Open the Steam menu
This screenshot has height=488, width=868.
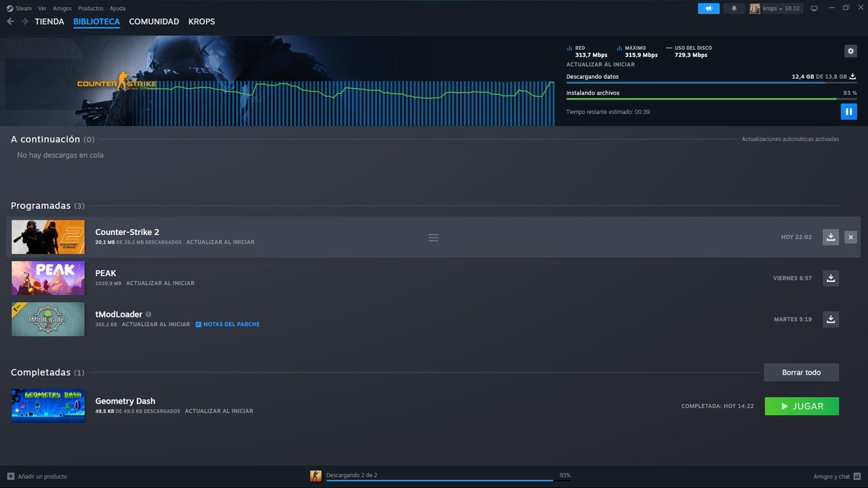24,8
